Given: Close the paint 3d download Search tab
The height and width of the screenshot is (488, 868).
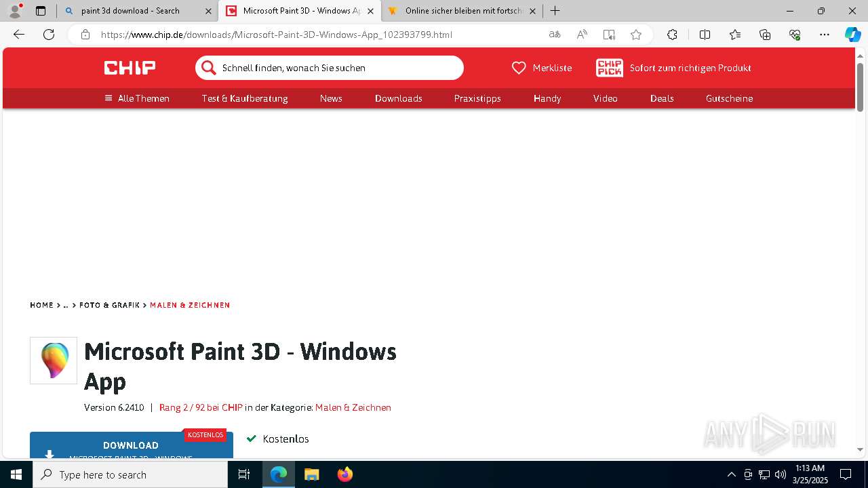Looking at the screenshot, I should pos(208,11).
